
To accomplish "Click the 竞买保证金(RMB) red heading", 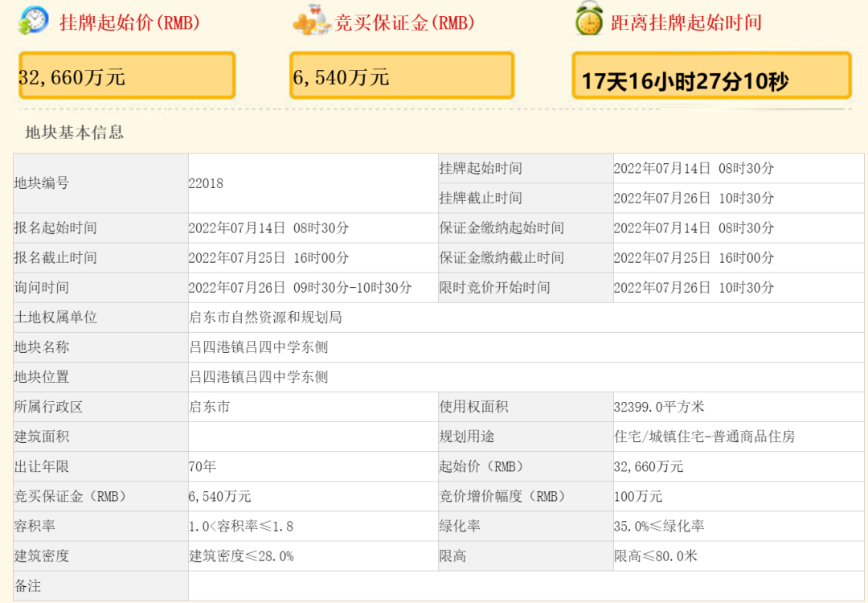I will (404, 23).
